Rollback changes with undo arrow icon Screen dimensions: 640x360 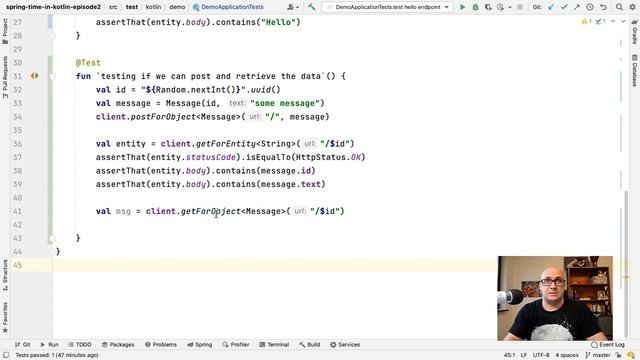(603, 7)
